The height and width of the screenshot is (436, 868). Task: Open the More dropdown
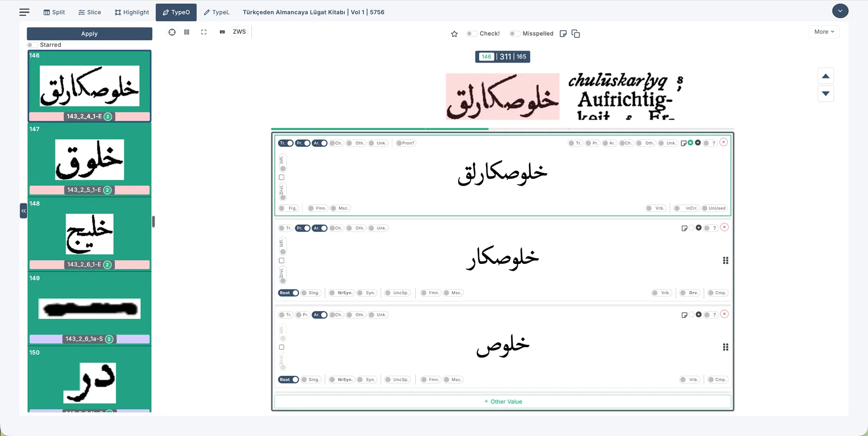(x=824, y=32)
